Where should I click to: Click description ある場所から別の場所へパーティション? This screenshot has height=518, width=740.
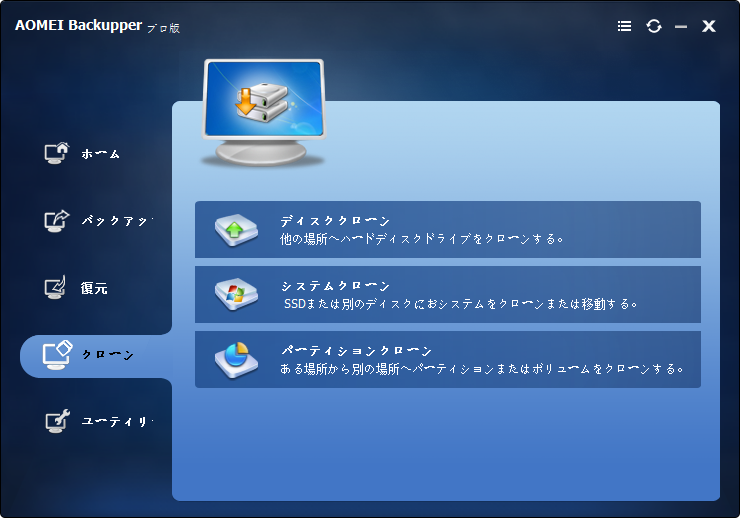pos(481,368)
